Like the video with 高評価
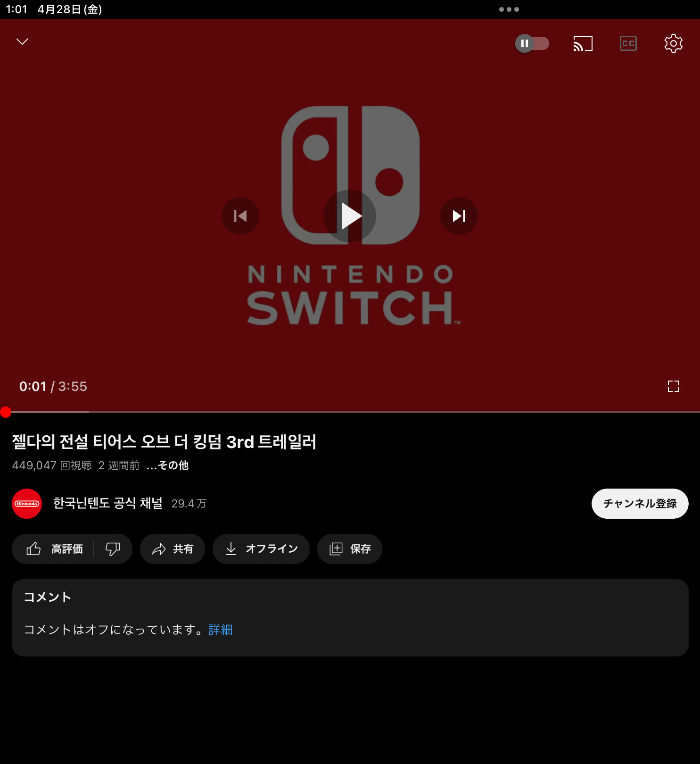Viewport: 700px width, 764px height. (53, 549)
